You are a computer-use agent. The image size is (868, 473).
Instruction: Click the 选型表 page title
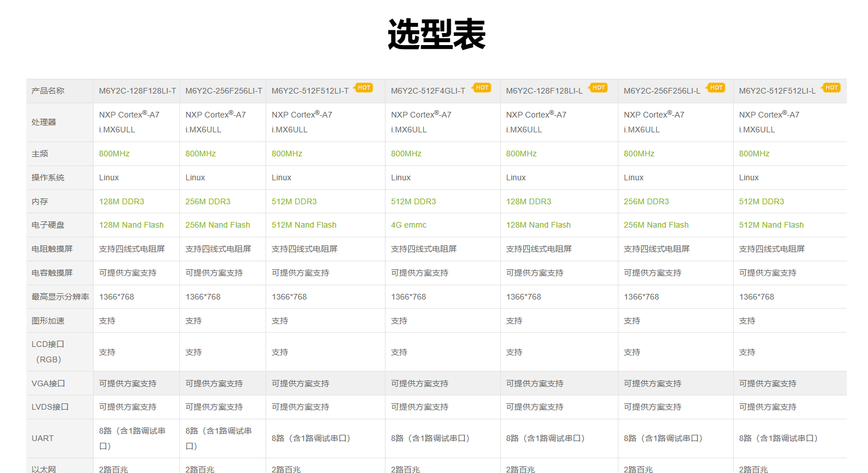tap(436, 34)
